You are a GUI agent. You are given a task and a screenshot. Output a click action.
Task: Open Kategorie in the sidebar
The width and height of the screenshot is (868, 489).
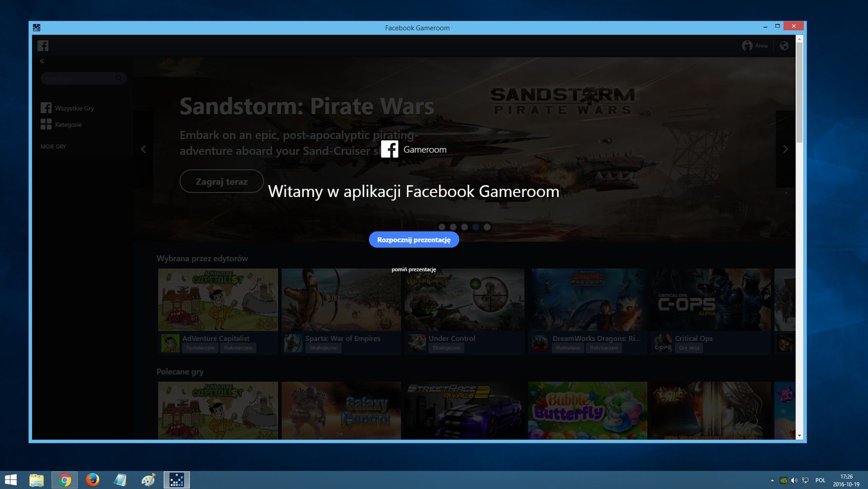coord(68,124)
